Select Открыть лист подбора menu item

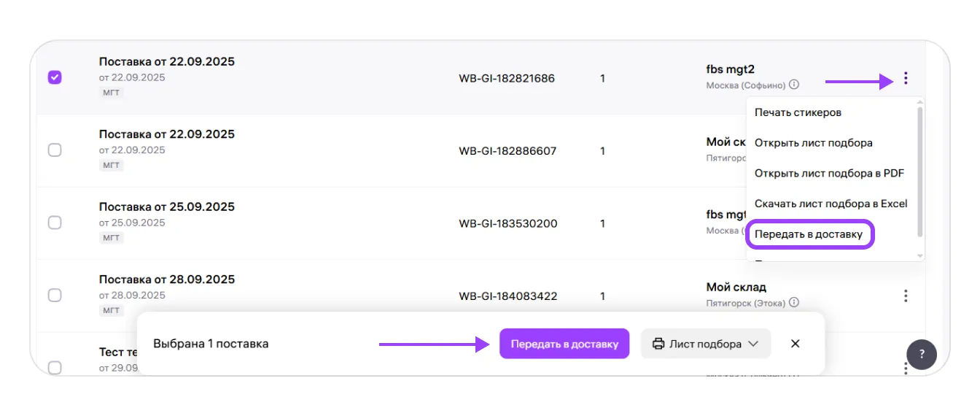813,143
